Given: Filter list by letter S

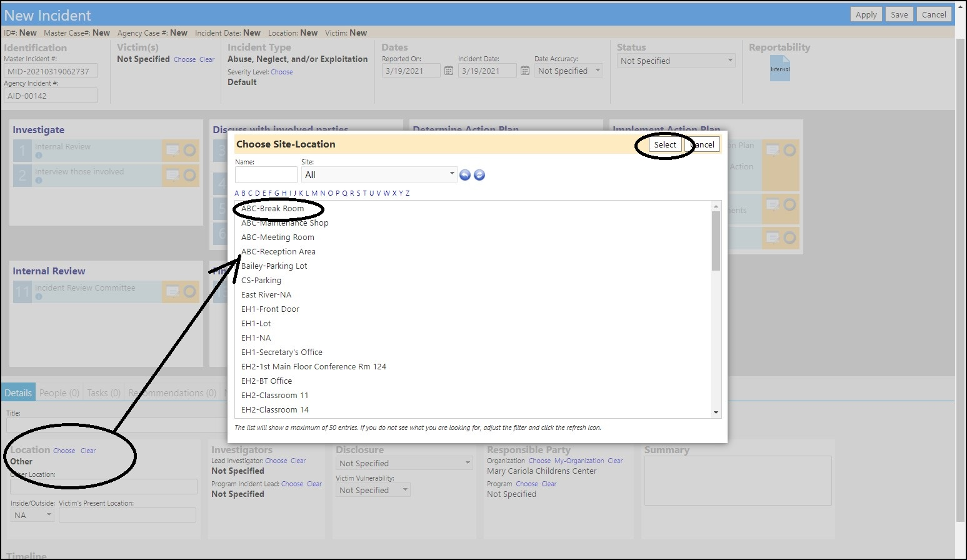Looking at the screenshot, I should point(358,193).
